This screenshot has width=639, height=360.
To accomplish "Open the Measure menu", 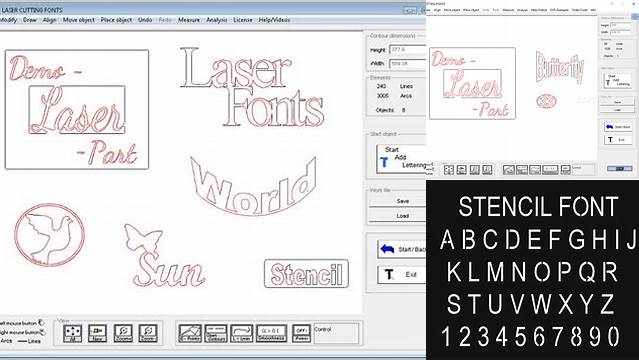I will coord(189,20).
